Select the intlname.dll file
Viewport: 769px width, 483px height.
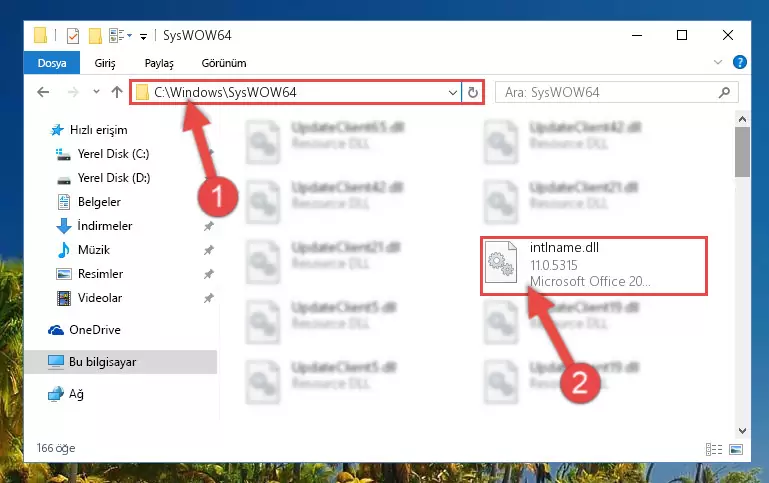pyautogui.click(x=593, y=265)
